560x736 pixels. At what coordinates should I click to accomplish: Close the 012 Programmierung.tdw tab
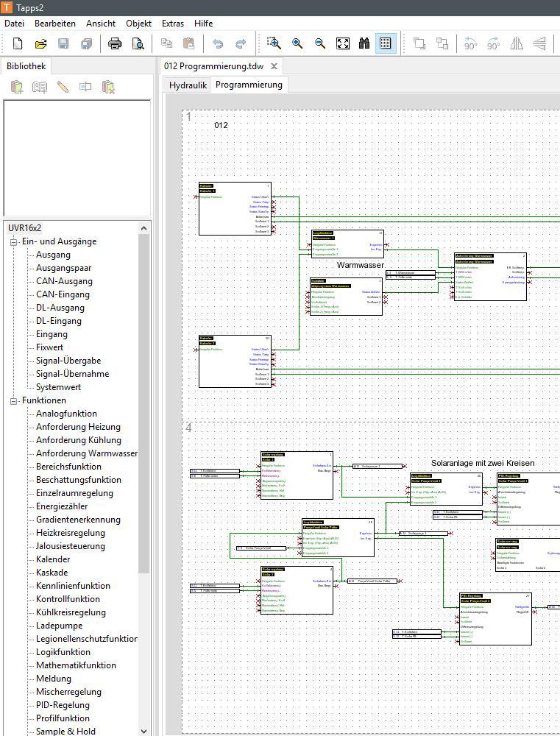pos(274,66)
